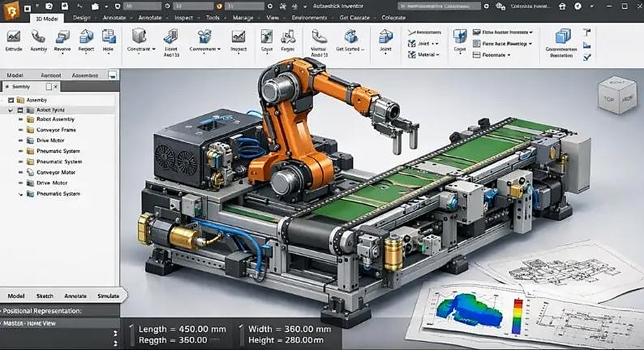Click the Component ribbon icon
The width and height of the screenshot is (644, 350).
pyautogui.click(x=205, y=36)
